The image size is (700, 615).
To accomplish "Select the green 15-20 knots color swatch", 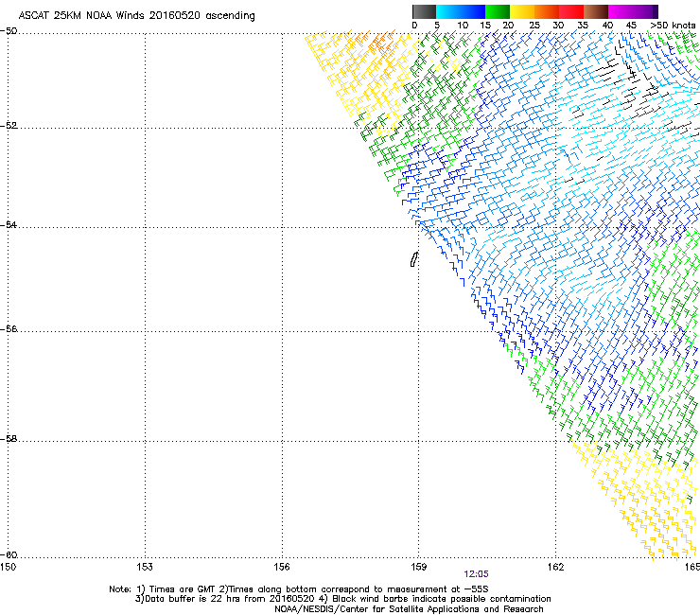I will pyautogui.click(x=498, y=11).
